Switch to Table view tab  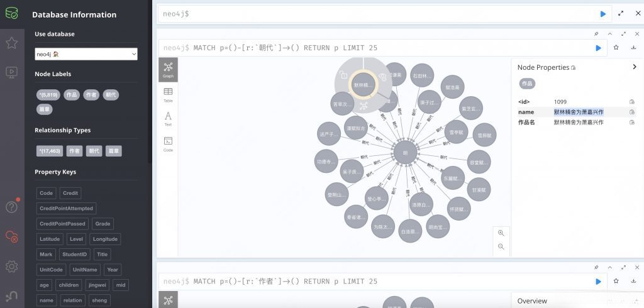168,95
